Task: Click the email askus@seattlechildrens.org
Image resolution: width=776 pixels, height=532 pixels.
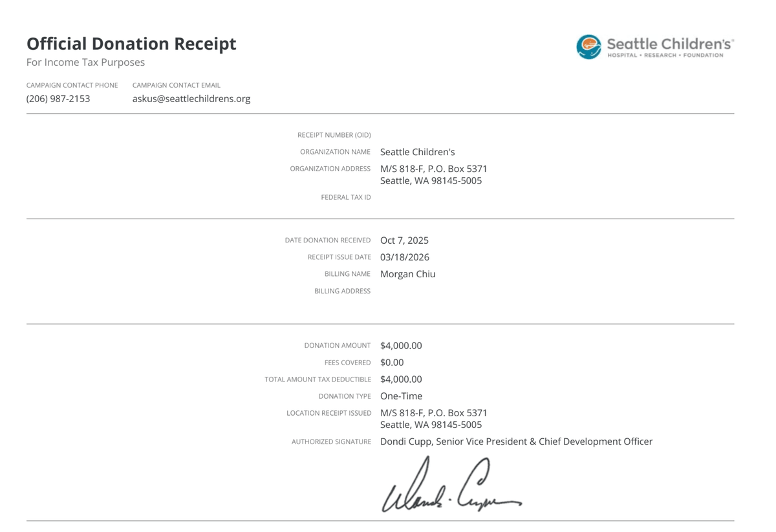Action: click(191, 99)
